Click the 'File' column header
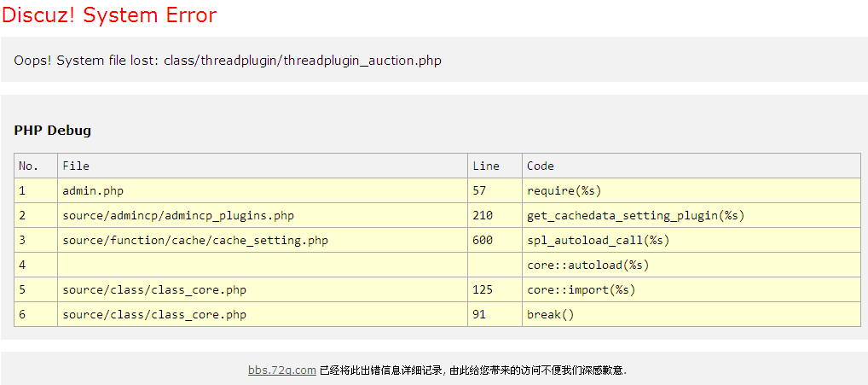This screenshot has width=868, height=385. coord(263,166)
